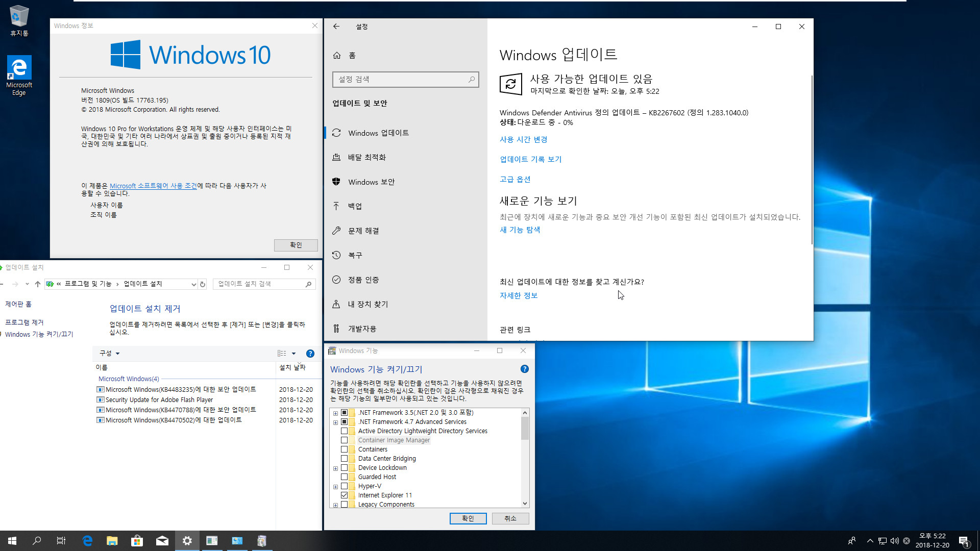Click the search icon in 업데이트 설치 검색 box
980x551 pixels.
pos(308,284)
